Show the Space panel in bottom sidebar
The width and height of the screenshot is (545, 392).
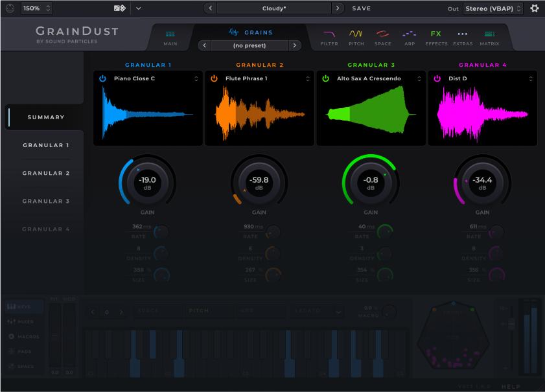click(x=21, y=366)
